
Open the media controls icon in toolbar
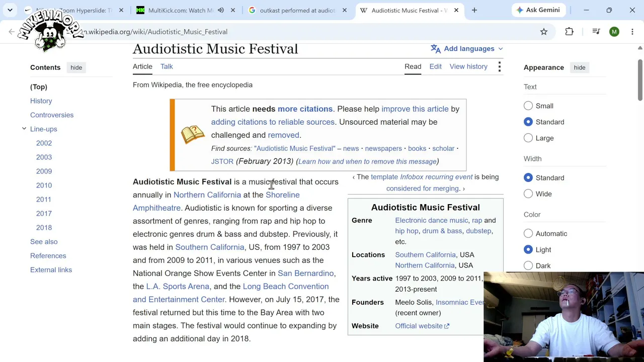pos(596,32)
